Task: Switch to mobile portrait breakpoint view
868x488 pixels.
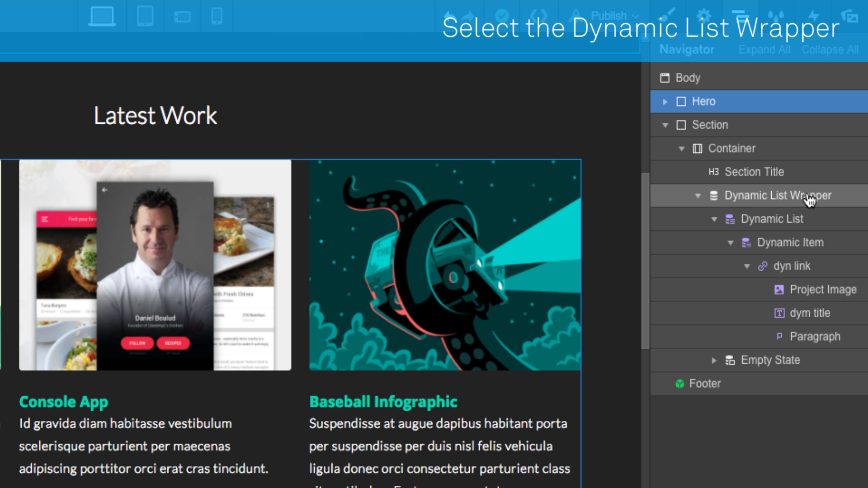Action: tap(217, 16)
